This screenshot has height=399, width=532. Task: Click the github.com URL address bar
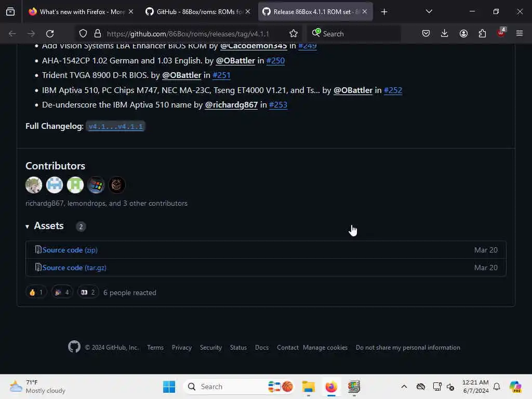coord(188,34)
